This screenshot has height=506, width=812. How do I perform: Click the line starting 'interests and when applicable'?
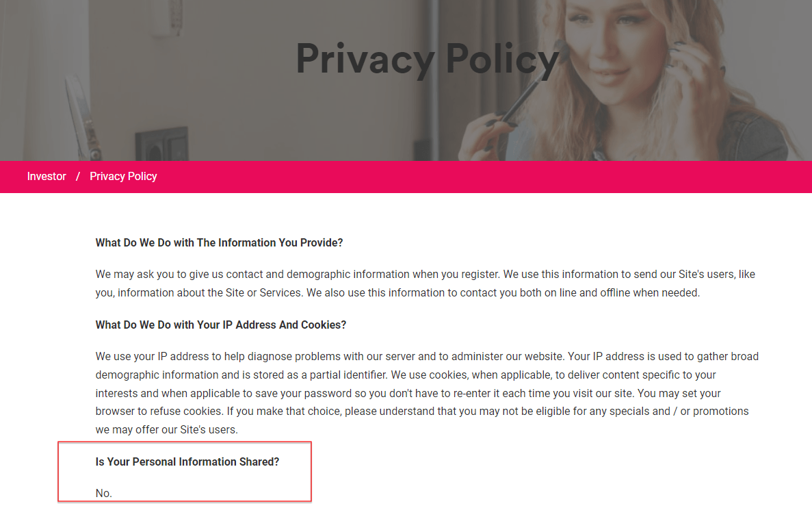[406, 394]
